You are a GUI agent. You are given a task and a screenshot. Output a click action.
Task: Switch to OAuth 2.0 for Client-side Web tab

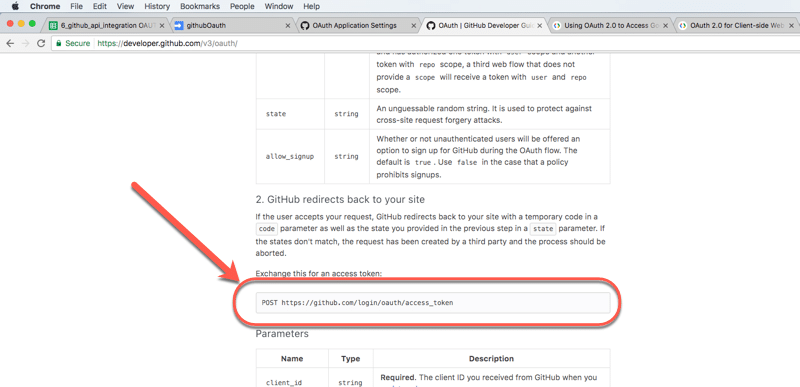point(737,25)
